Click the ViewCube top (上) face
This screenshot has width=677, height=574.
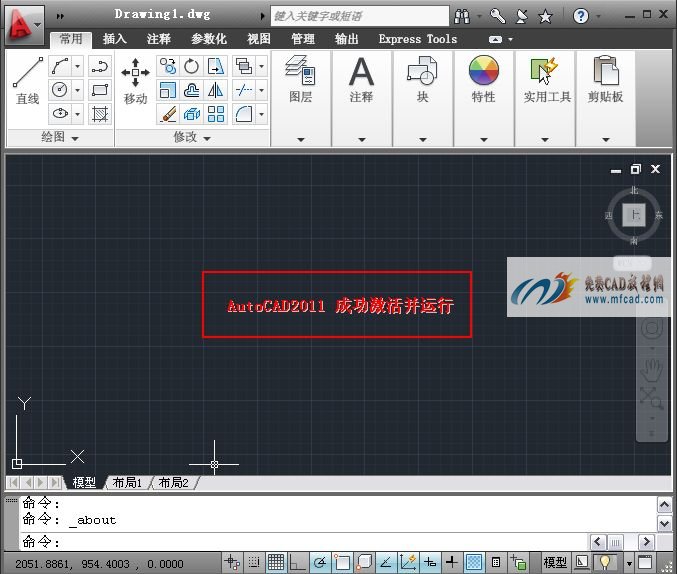(x=634, y=215)
